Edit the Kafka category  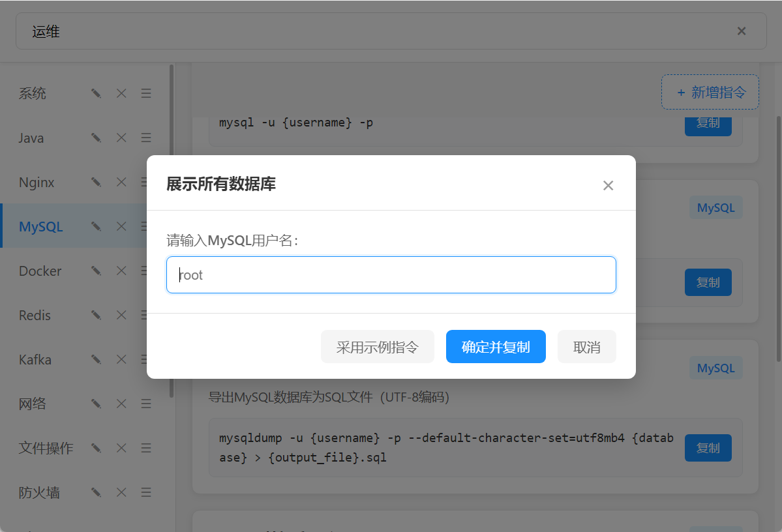point(97,359)
